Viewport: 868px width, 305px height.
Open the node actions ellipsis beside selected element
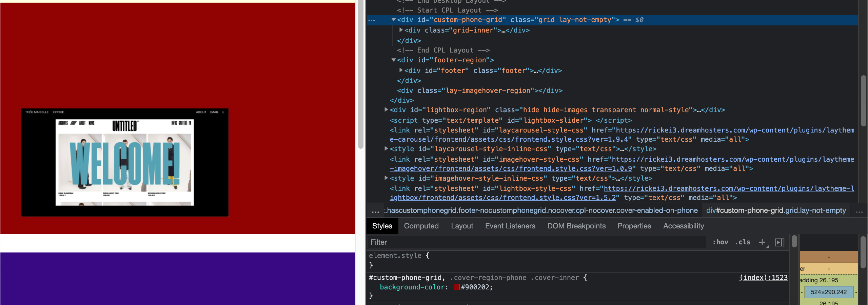372,20
